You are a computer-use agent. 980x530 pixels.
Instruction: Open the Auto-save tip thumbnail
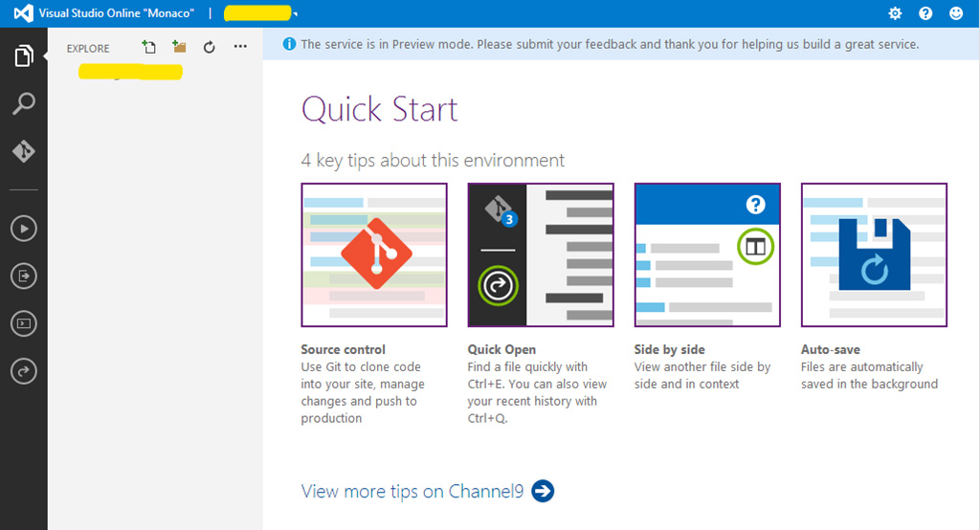coord(875,255)
